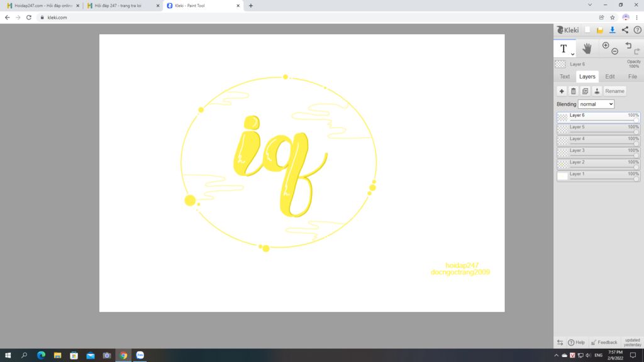
Task: Undo the last action
Action: coord(628,45)
